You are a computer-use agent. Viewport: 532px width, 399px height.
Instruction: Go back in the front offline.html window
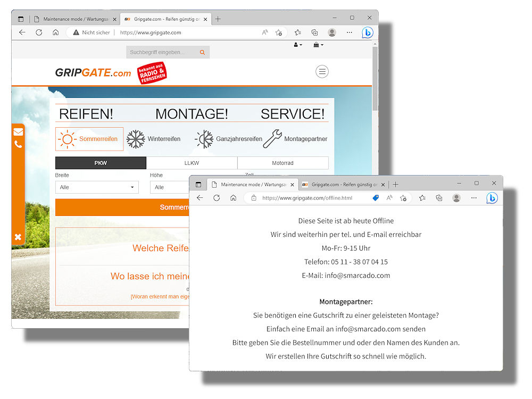pos(200,198)
